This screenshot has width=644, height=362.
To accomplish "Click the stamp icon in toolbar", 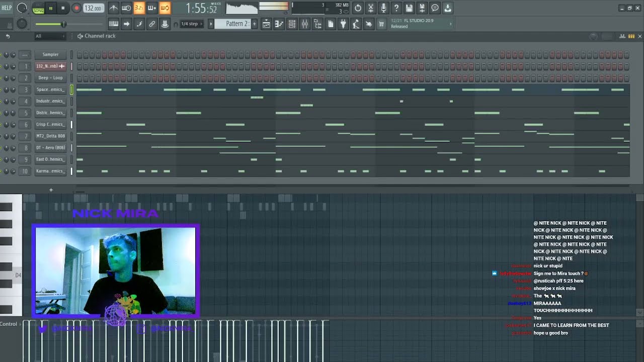I will (x=165, y=24).
